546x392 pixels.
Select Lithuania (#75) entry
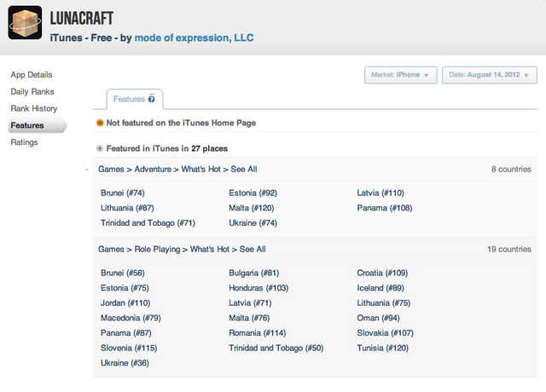pos(383,303)
